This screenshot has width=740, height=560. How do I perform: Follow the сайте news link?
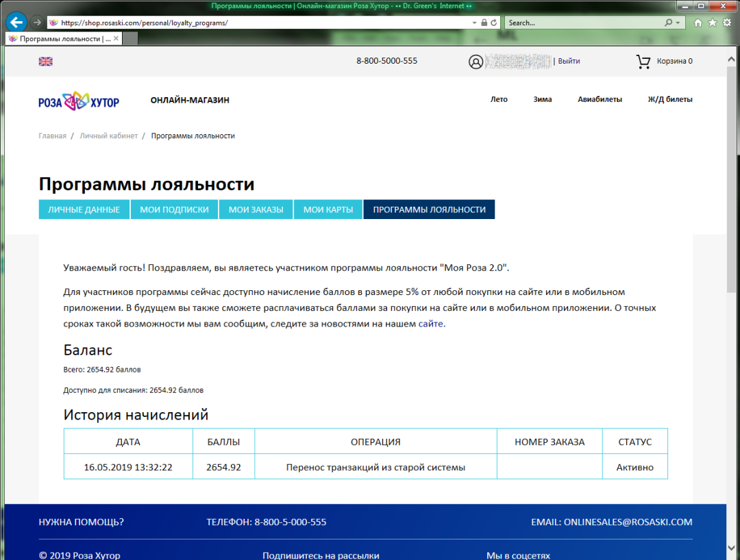[430, 324]
